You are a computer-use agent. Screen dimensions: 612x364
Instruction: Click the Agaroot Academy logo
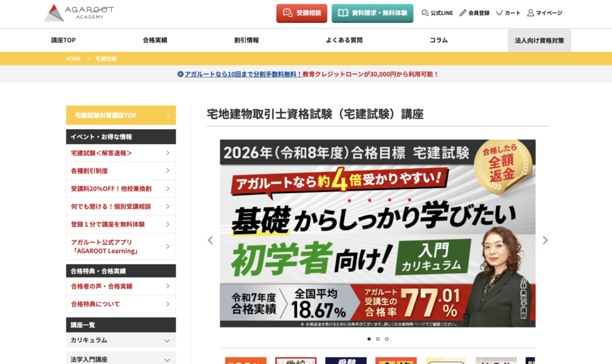pos(79,13)
